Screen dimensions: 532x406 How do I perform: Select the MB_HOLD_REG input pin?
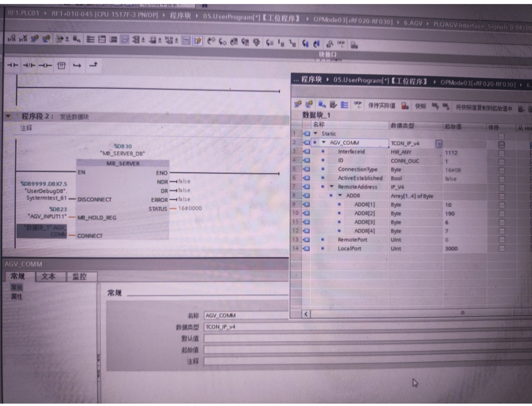pos(97,218)
